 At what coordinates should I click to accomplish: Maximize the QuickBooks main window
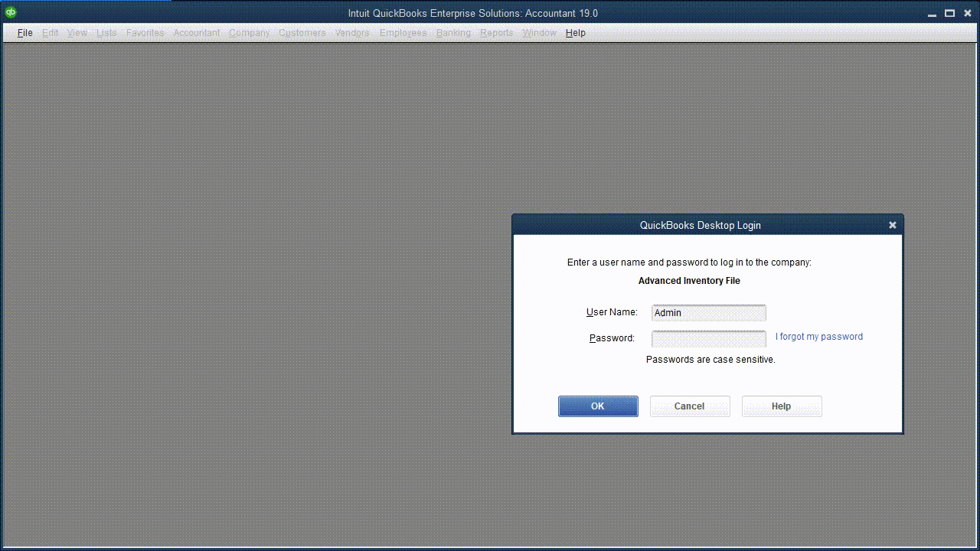949,13
